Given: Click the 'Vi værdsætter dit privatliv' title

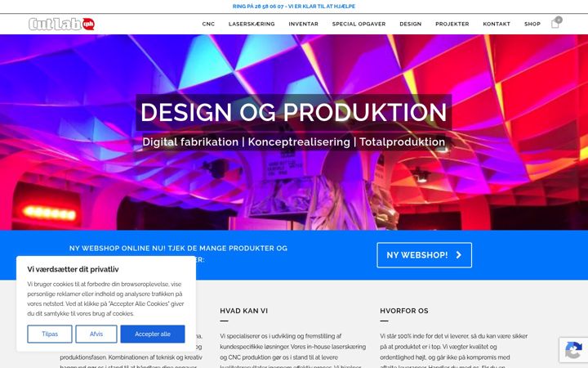Looking at the screenshot, I should pos(73,269).
